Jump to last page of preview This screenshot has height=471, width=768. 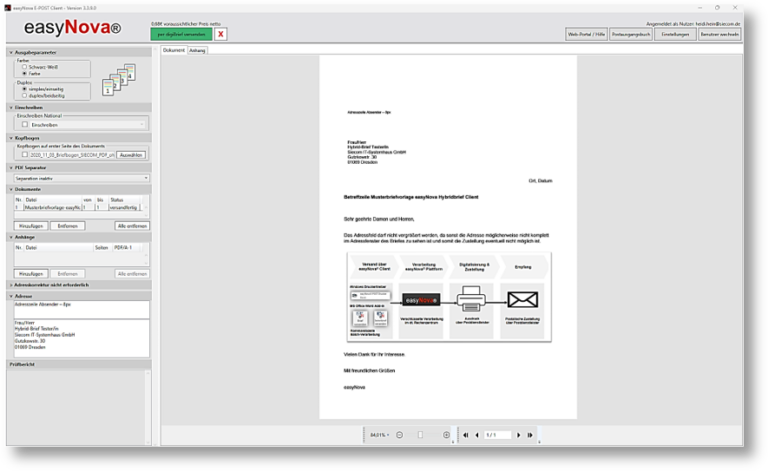pyautogui.click(x=530, y=435)
